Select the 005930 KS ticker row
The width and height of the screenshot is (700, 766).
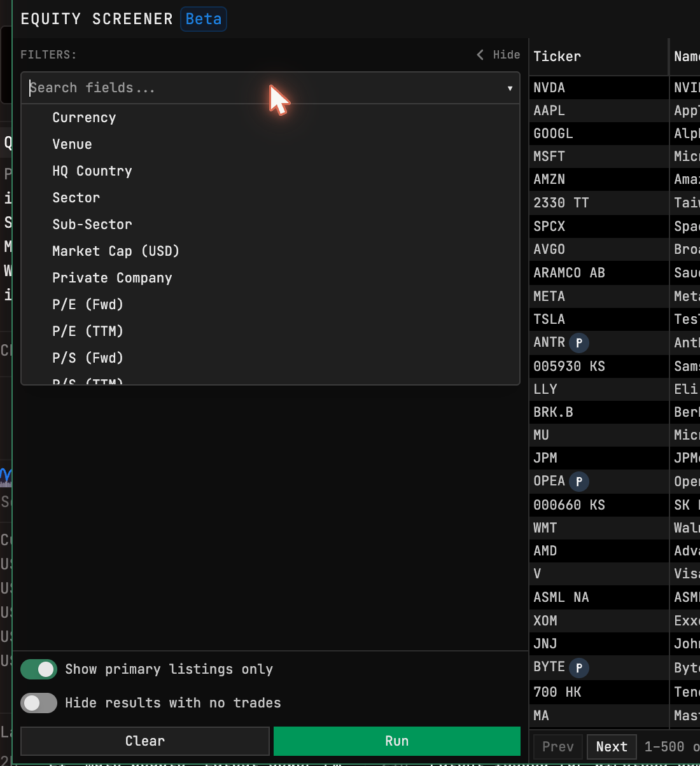(x=599, y=366)
